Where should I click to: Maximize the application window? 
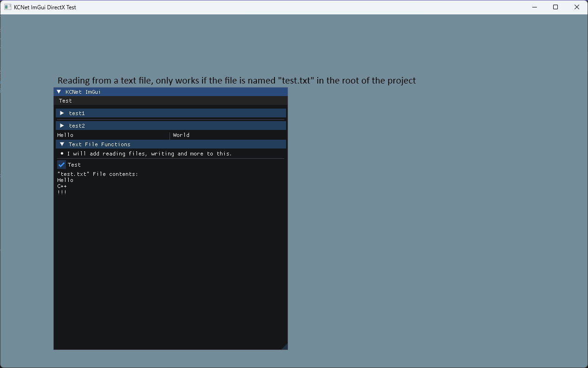tap(555, 7)
